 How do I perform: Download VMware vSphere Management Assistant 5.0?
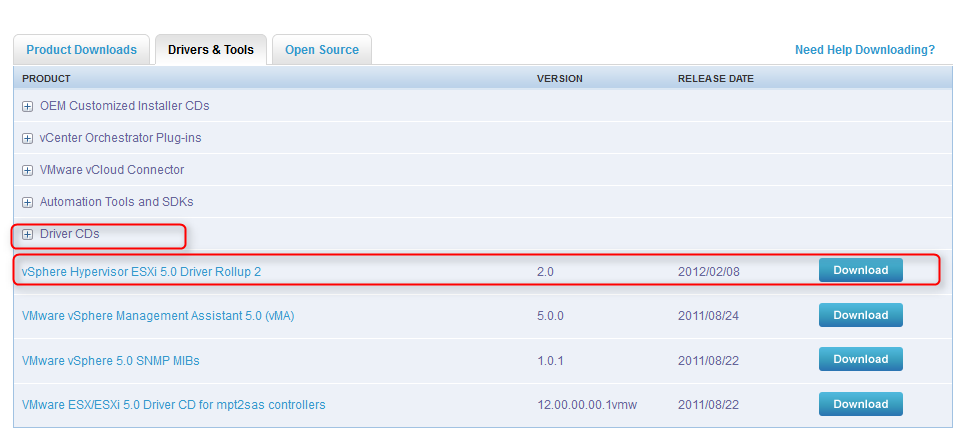(861, 315)
